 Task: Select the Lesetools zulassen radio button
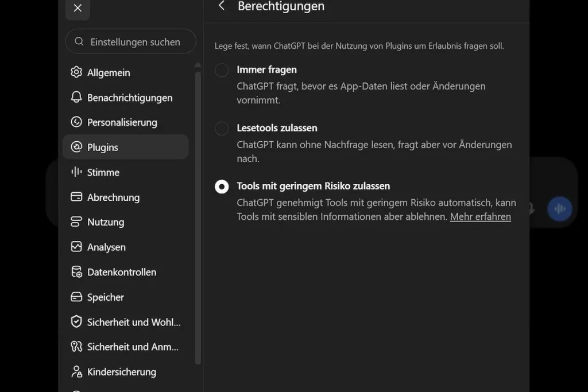222,129
